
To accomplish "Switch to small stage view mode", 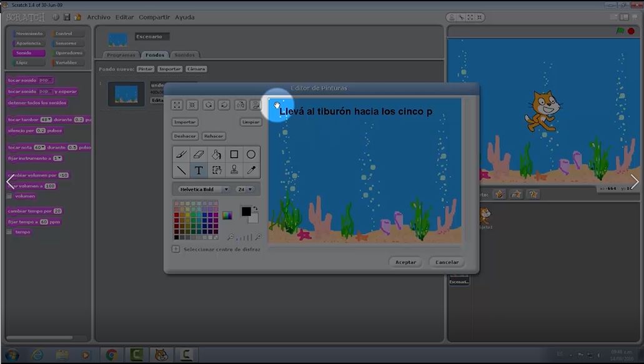I will (614, 17).
